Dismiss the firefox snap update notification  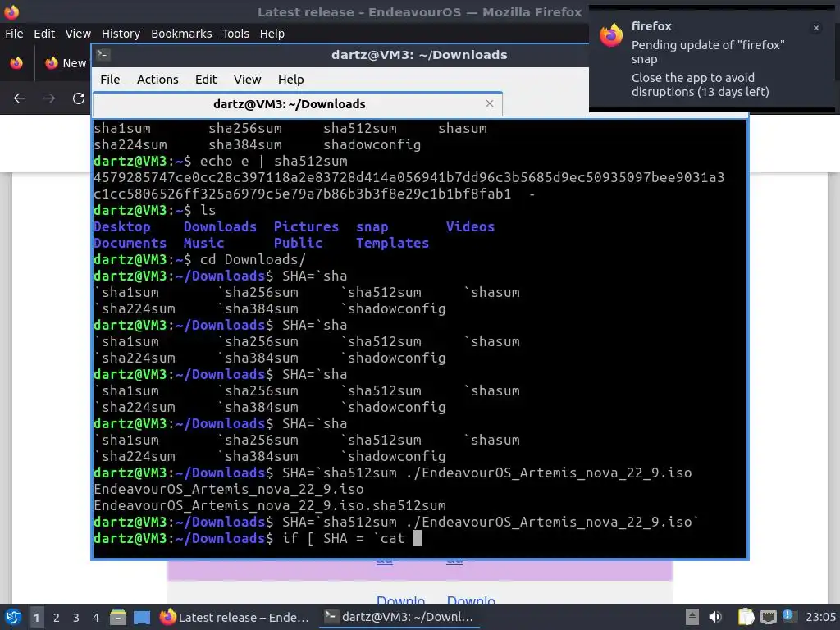[816, 28]
